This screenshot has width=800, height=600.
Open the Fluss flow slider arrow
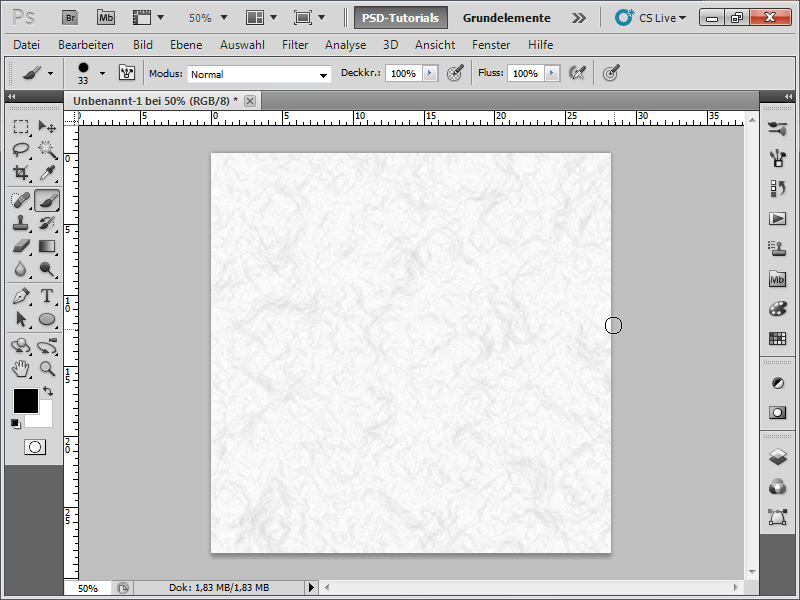pos(552,73)
